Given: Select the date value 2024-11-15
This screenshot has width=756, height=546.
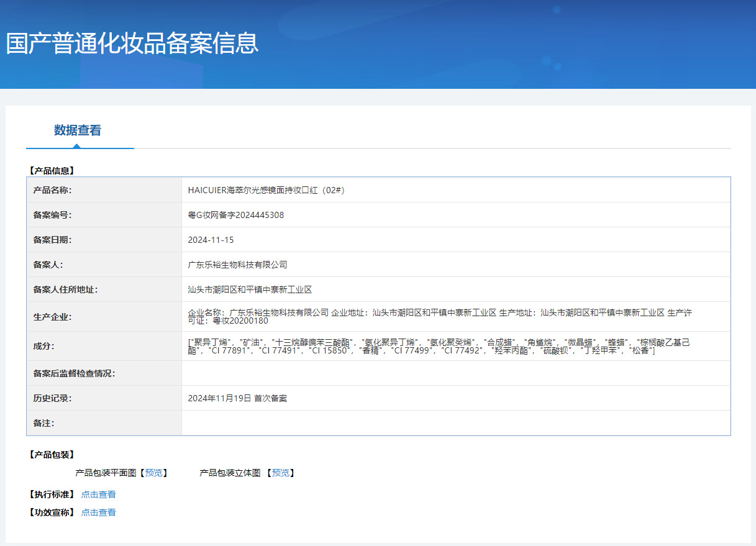Looking at the screenshot, I should click(211, 240).
